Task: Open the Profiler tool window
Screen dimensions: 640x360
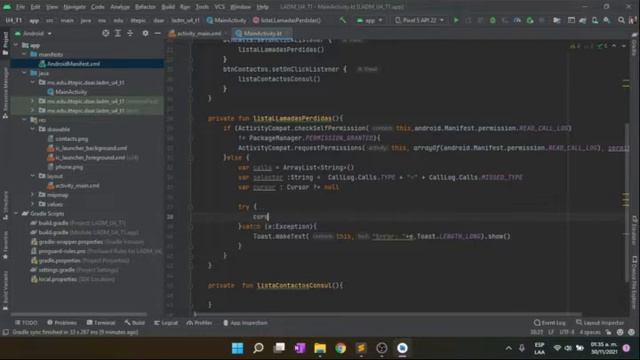Action: click(199, 323)
